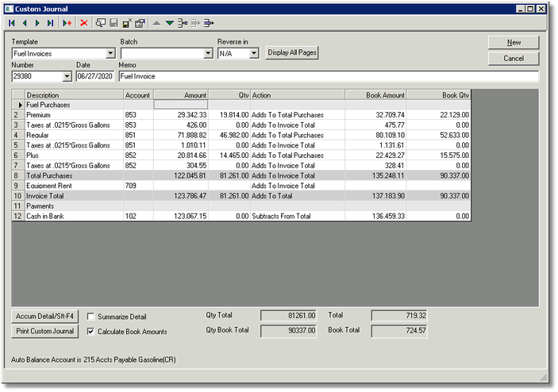The width and height of the screenshot is (558, 392).
Task: Click the Account column header
Action: point(138,95)
